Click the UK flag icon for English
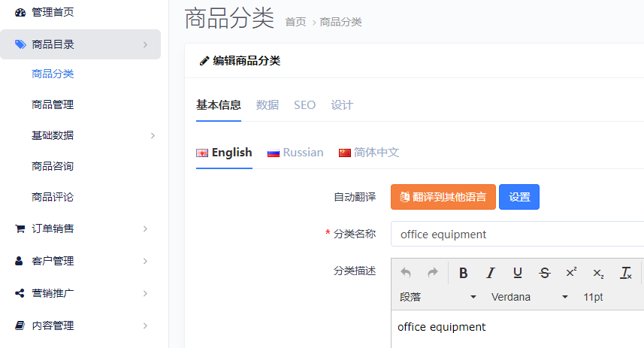The image size is (644, 348). click(202, 153)
